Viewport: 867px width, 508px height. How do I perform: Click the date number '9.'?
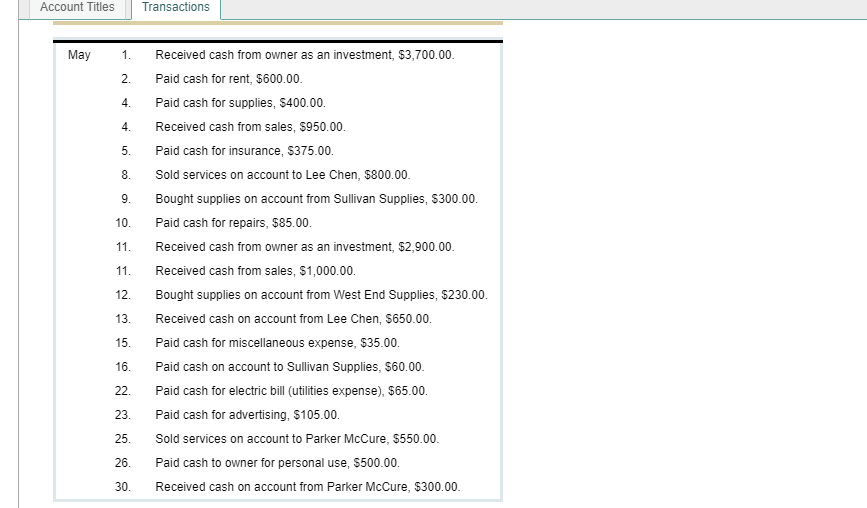pyautogui.click(x=126, y=199)
